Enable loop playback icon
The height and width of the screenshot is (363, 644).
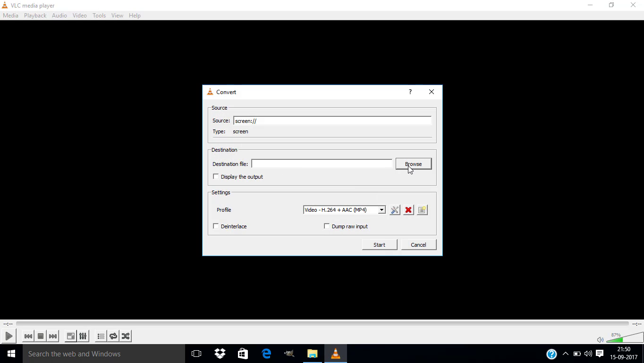(x=113, y=336)
